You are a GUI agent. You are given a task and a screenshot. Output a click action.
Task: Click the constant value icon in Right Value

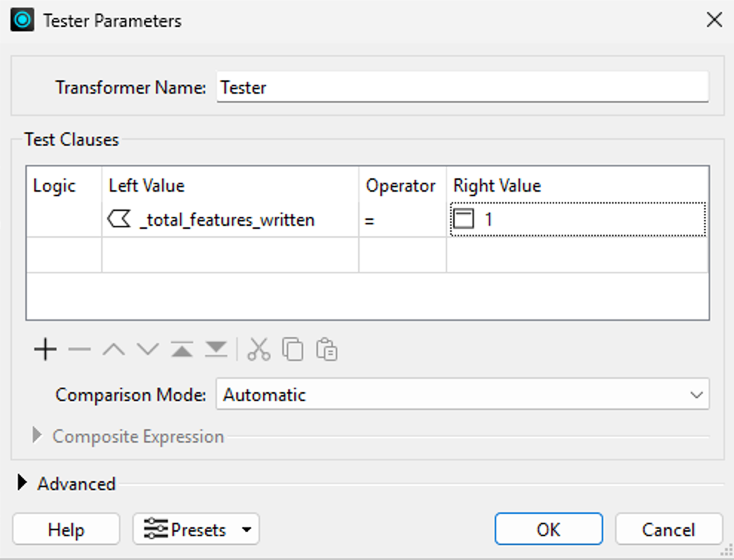pos(464,219)
